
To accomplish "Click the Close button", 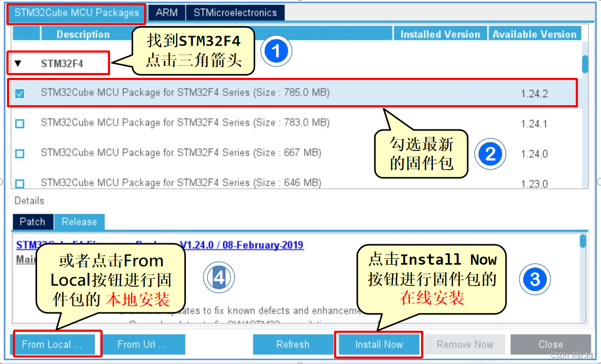I will coord(551,344).
